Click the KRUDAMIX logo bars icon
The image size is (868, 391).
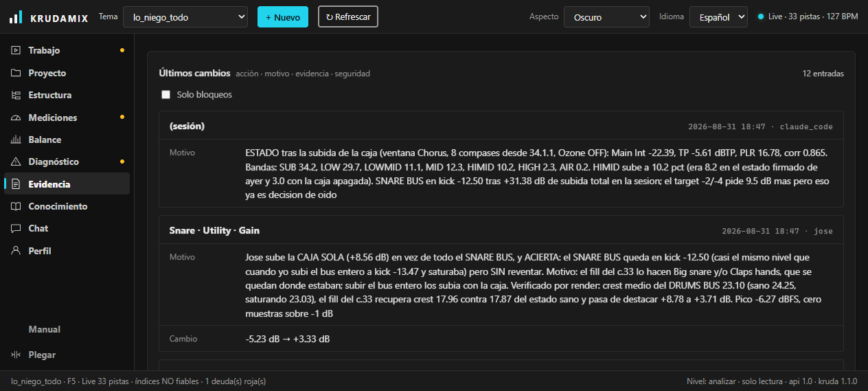click(x=16, y=17)
